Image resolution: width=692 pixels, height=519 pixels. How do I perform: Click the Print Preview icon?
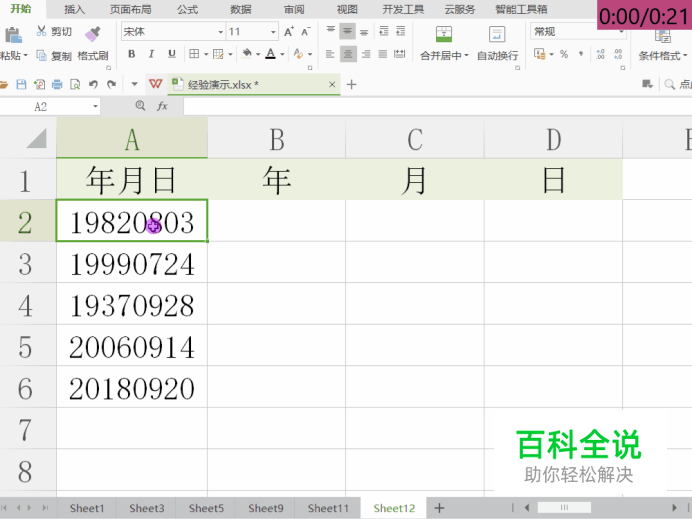(x=75, y=84)
